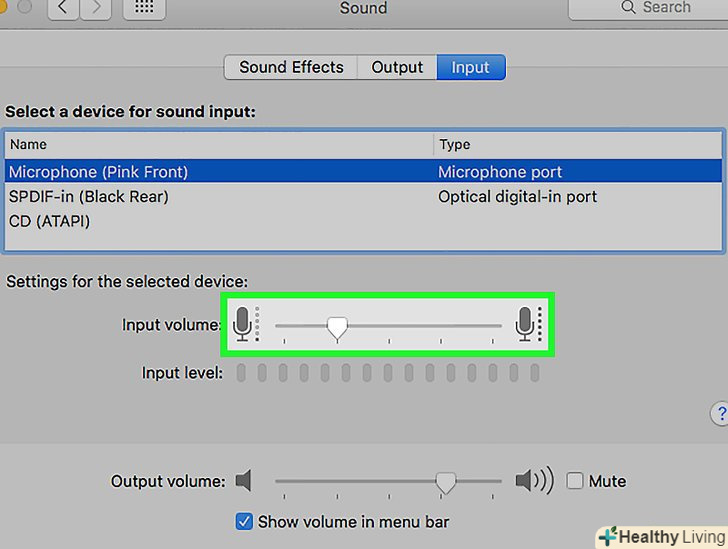The image size is (728, 549).
Task: Select the CD (ATAPI) input device
Action: coord(50,220)
